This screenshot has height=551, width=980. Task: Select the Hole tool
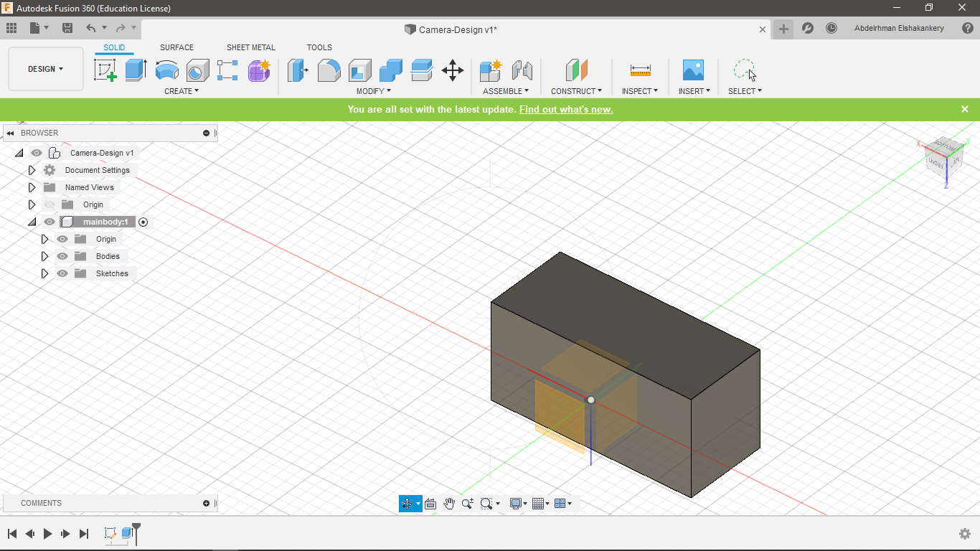(x=197, y=70)
